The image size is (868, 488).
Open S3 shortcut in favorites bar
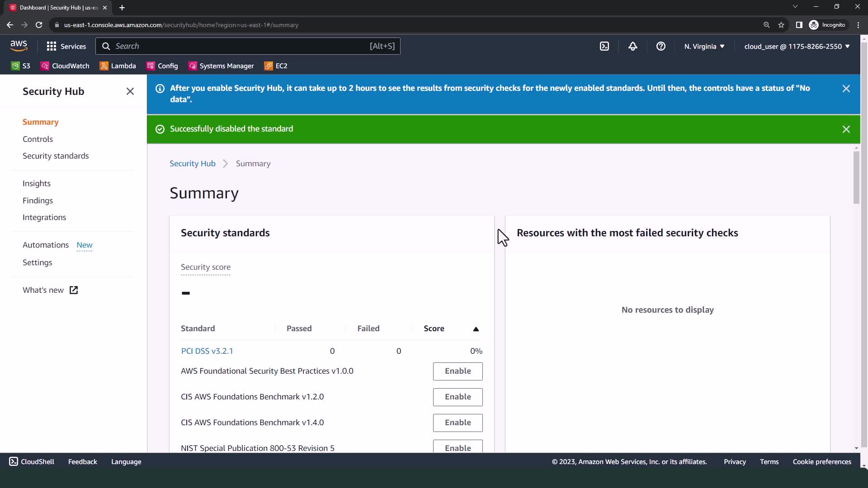[x=21, y=66]
